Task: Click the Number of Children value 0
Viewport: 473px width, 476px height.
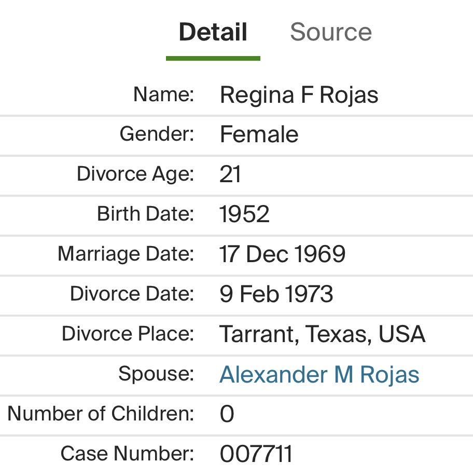Action: (227, 414)
